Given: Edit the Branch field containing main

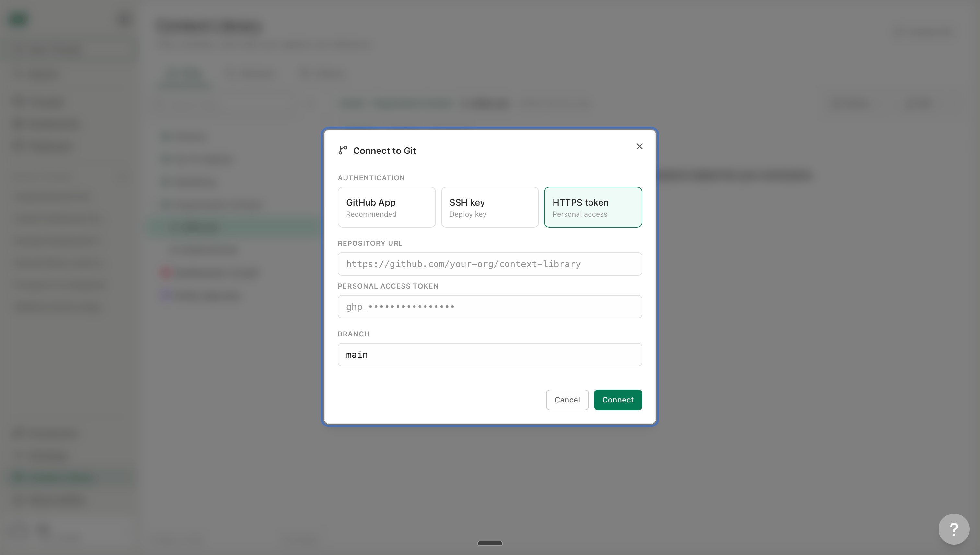Looking at the screenshot, I should tap(490, 355).
